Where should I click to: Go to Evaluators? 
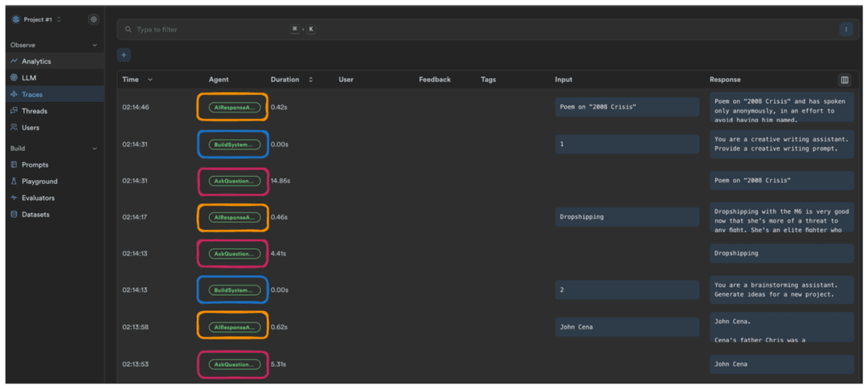[x=38, y=198]
